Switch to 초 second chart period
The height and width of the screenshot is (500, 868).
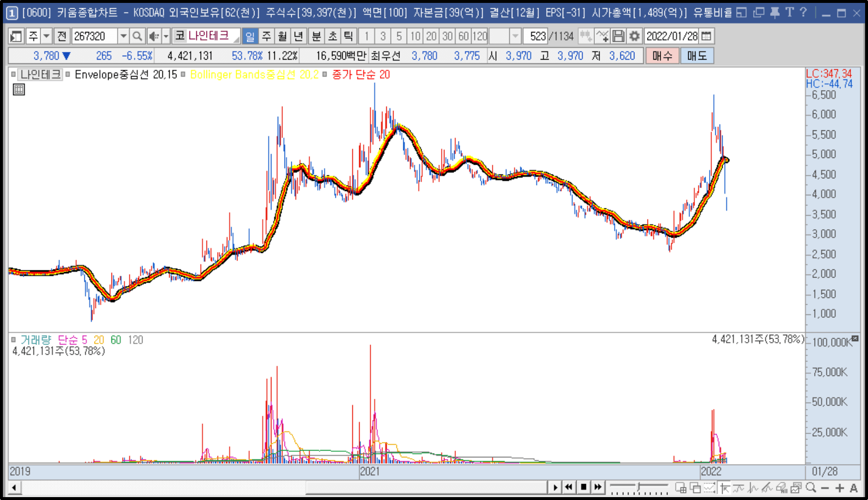332,36
